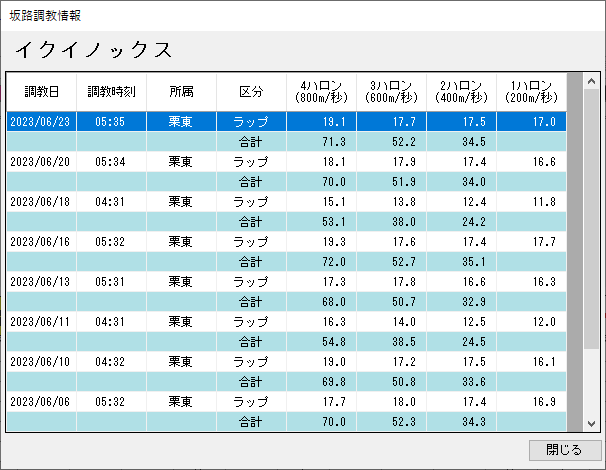The width and height of the screenshot is (606, 470).
Task: Click the 合計 cell with total 71.3
Action: [251, 142]
